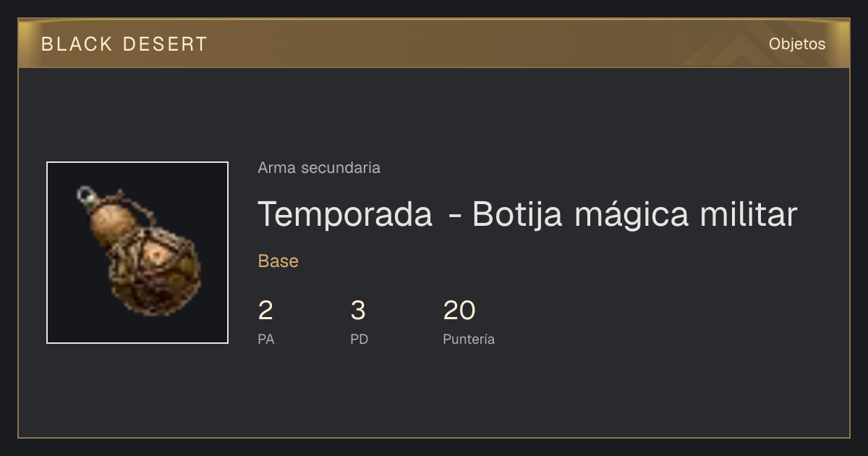The image size is (868, 456).
Task: Click the PA value of 2
Action: [x=265, y=311]
